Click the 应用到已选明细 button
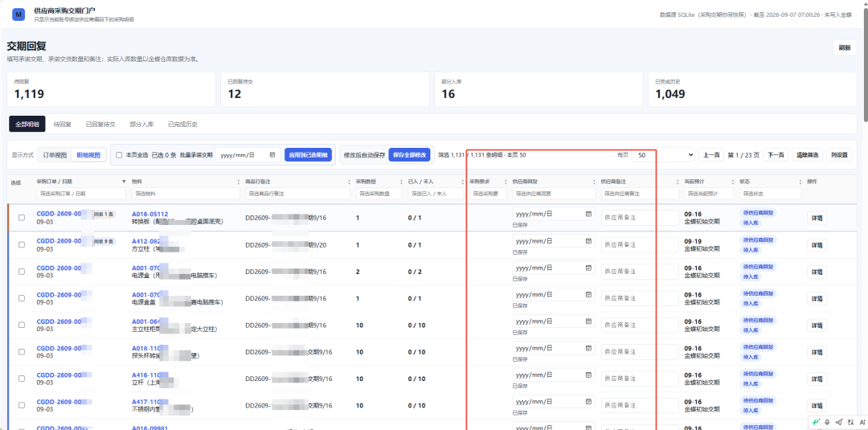The image size is (868, 430). [x=309, y=155]
